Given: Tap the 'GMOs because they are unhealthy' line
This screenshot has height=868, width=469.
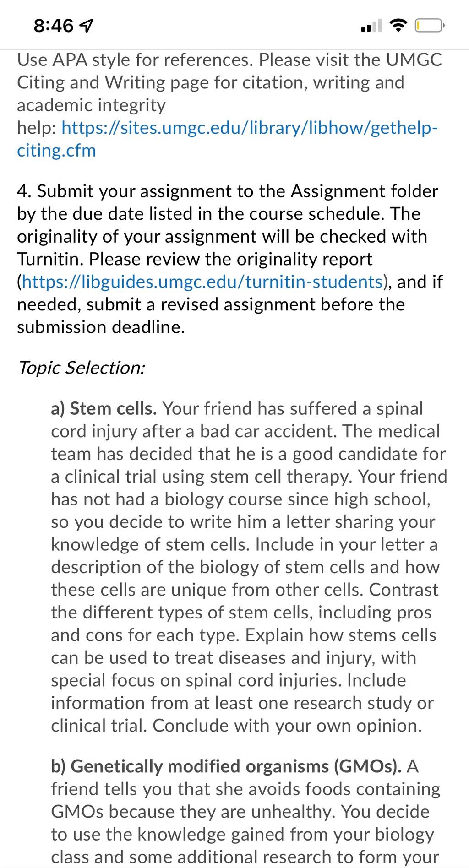Looking at the screenshot, I should point(240,811).
